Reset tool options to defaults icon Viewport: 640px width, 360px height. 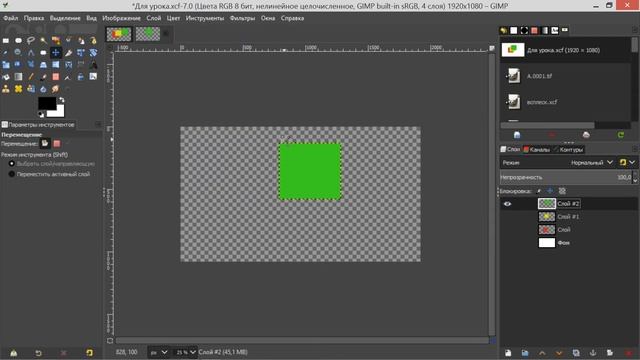point(89,353)
